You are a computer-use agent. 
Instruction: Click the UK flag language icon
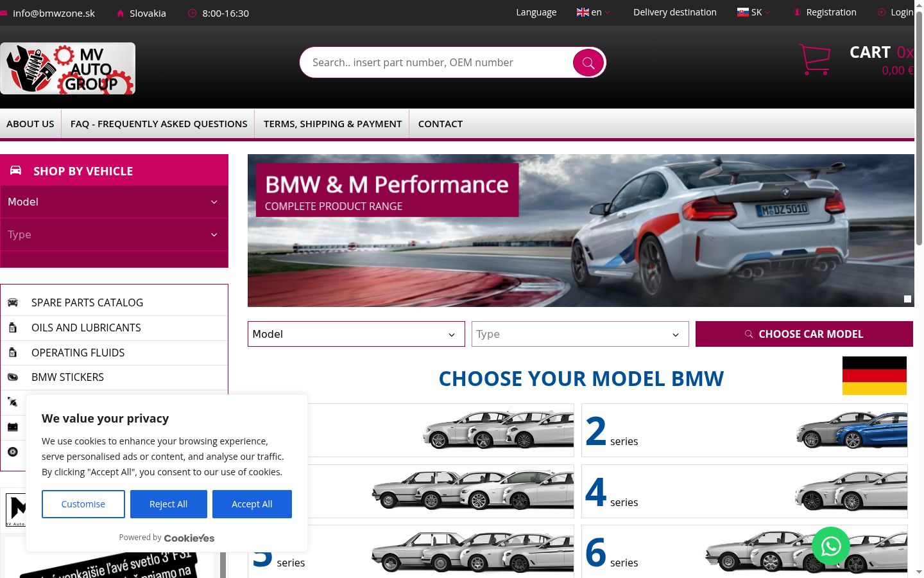[583, 12]
